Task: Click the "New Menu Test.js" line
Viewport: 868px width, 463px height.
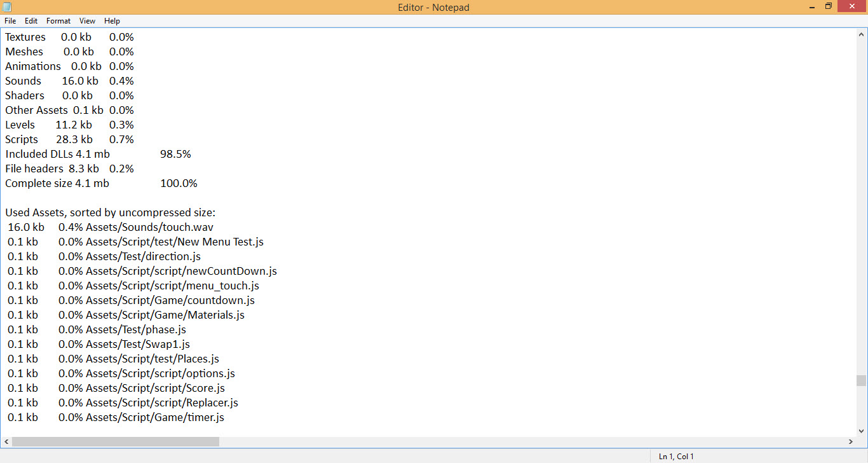Action: click(x=135, y=242)
